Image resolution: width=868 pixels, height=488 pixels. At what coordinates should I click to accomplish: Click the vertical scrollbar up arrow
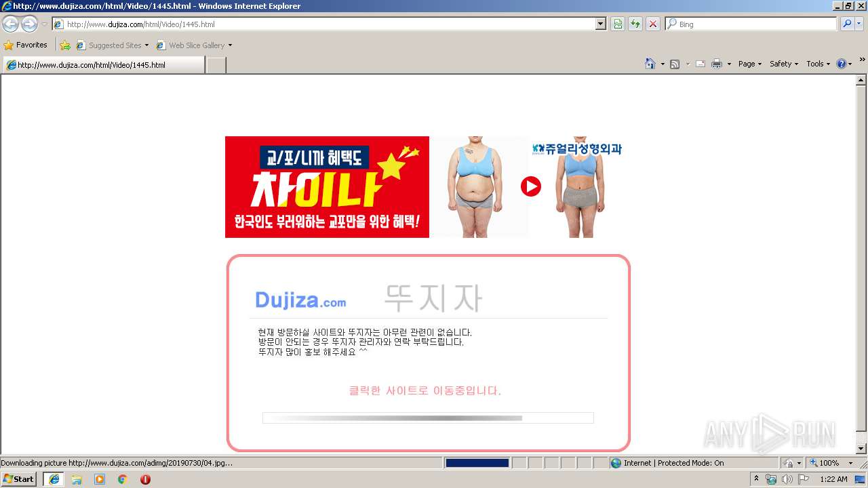point(861,80)
